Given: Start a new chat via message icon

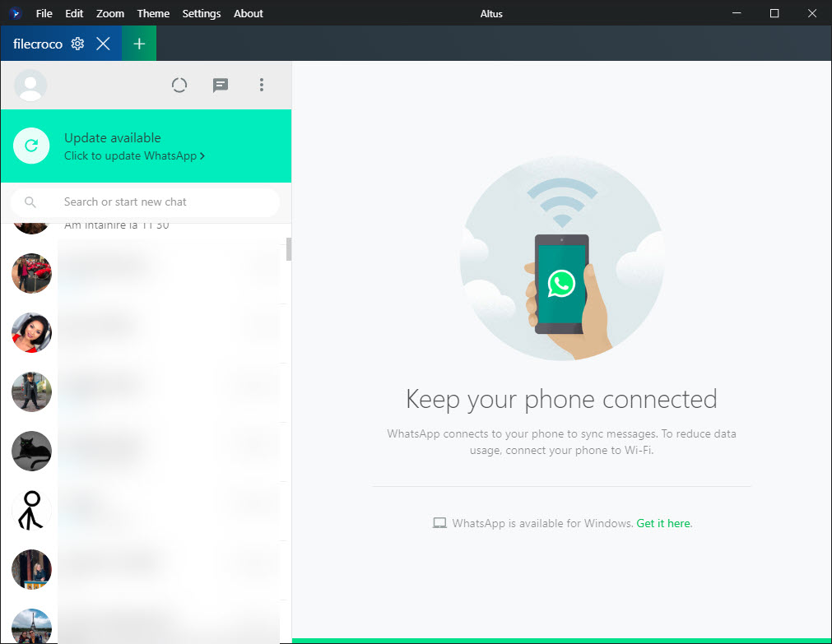Looking at the screenshot, I should coord(221,85).
